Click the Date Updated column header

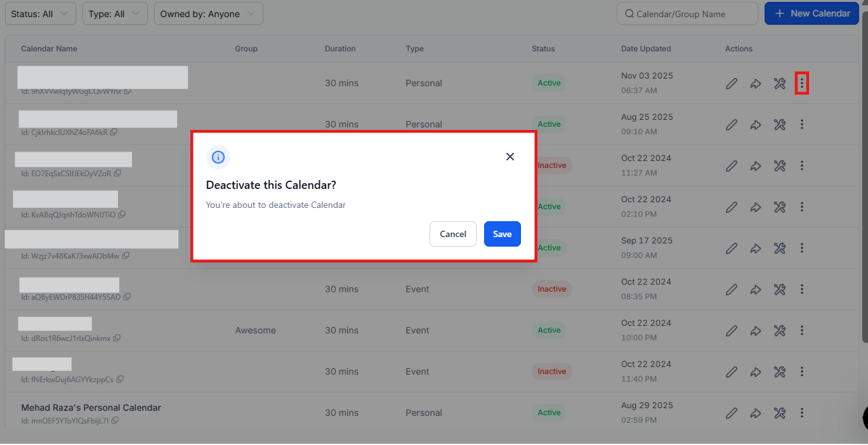(645, 49)
